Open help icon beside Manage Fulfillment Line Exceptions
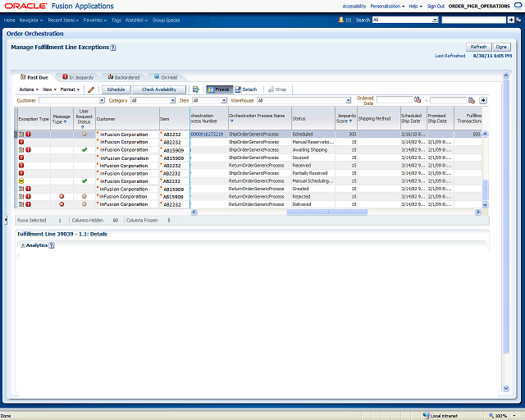 (113, 48)
